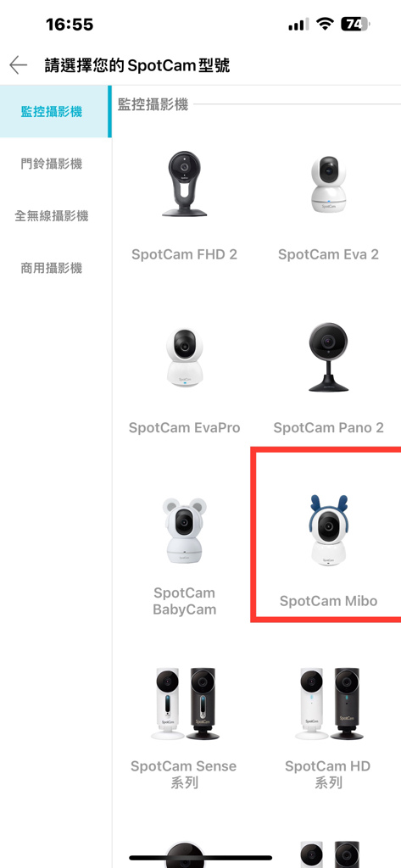Tap the SpotCam Mibo text label
The height and width of the screenshot is (868, 401).
point(328,601)
